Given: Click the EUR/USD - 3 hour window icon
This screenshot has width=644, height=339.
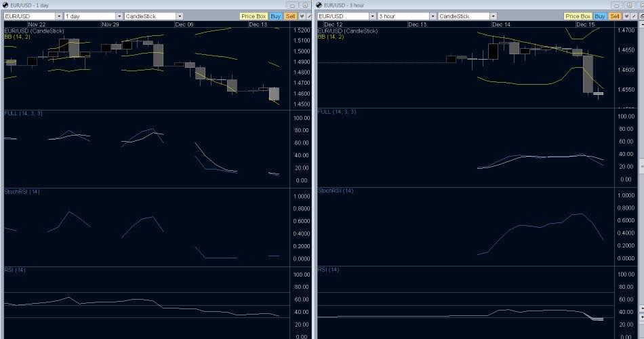Looking at the screenshot, I should pyautogui.click(x=320, y=5).
